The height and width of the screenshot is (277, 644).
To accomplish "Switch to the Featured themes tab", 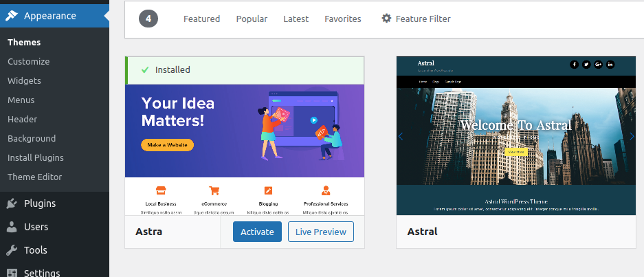I will click(x=201, y=19).
